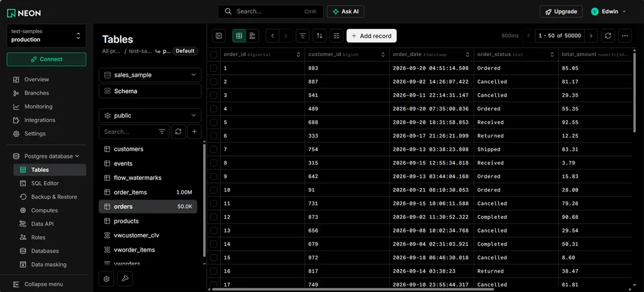Click Collapse menu at the sidebar bottom

point(43,284)
